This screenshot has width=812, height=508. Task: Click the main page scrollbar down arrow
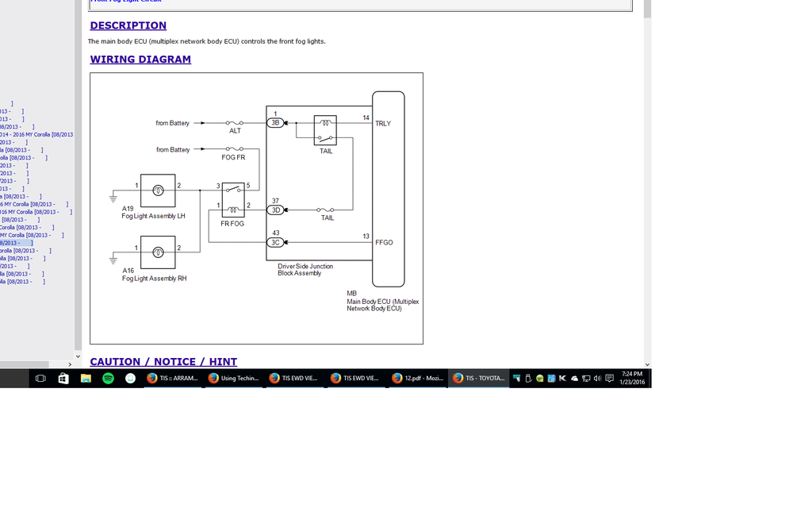647,364
